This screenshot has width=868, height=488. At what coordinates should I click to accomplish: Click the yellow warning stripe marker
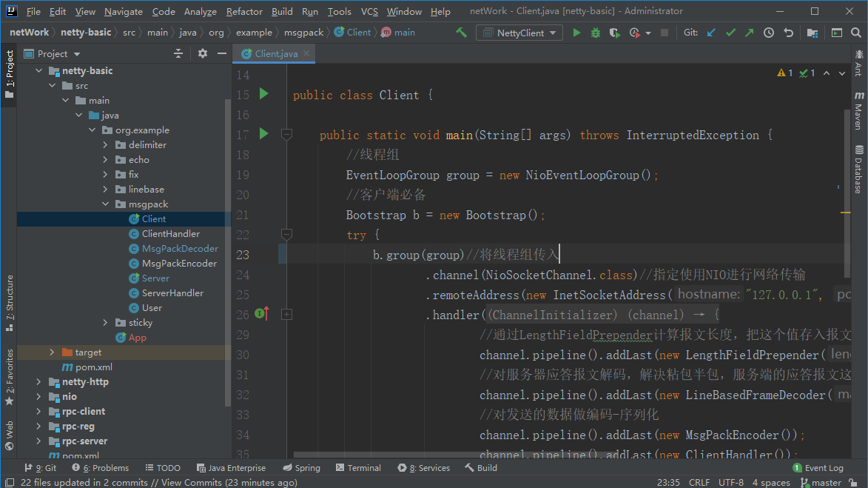(845, 213)
